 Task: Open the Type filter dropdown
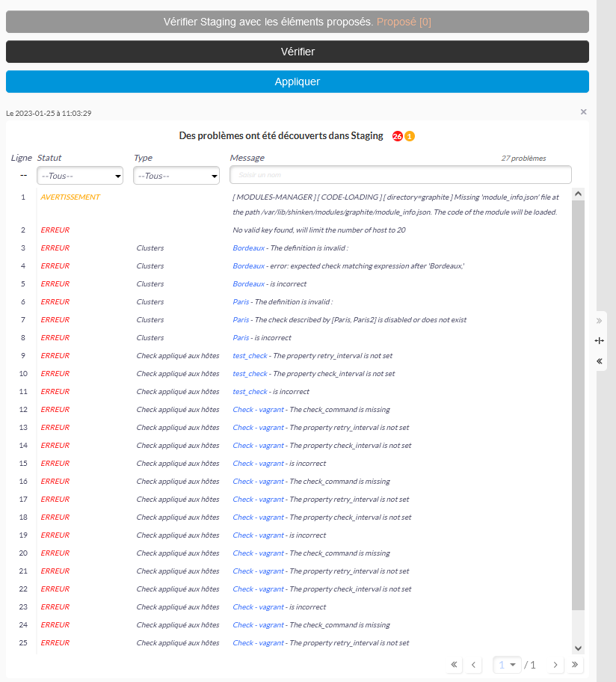[176, 176]
